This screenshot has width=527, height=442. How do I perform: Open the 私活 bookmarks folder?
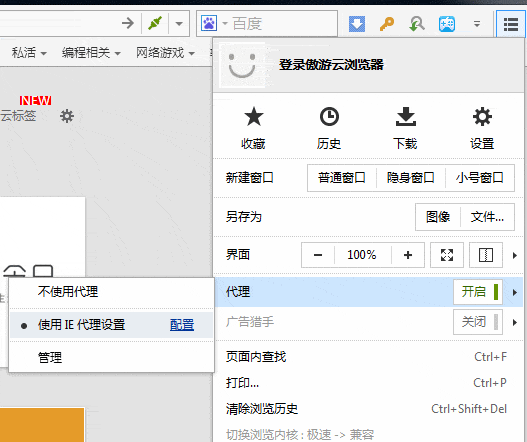pyautogui.click(x=29, y=52)
